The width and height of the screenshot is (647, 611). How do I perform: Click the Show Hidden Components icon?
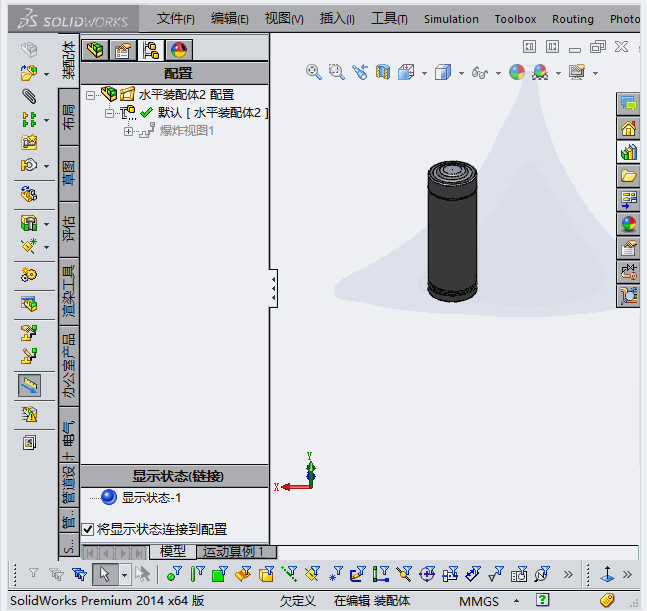[29, 194]
